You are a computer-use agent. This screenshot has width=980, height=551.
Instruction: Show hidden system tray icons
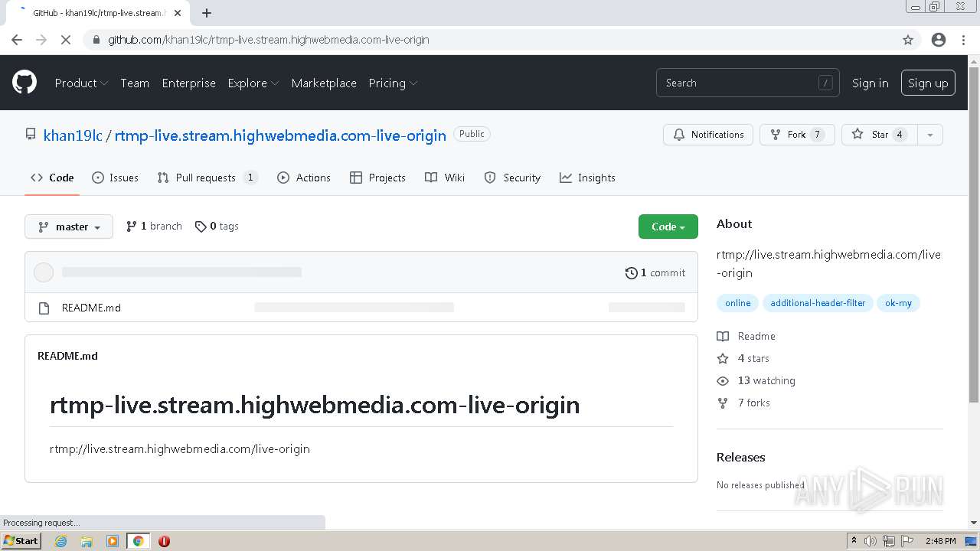(x=854, y=541)
